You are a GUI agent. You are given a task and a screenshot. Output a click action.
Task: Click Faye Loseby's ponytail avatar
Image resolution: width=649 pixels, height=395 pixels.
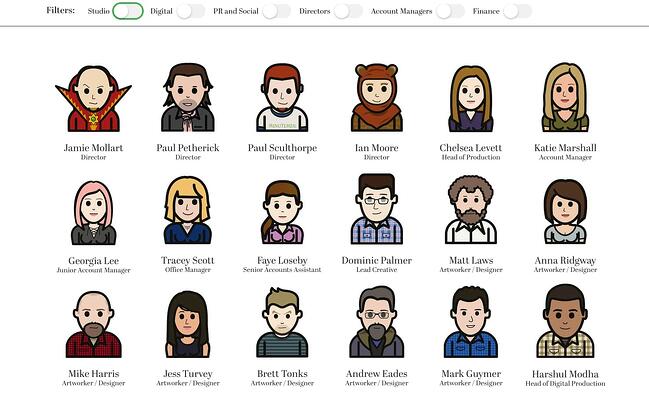[x=282, y=212]
